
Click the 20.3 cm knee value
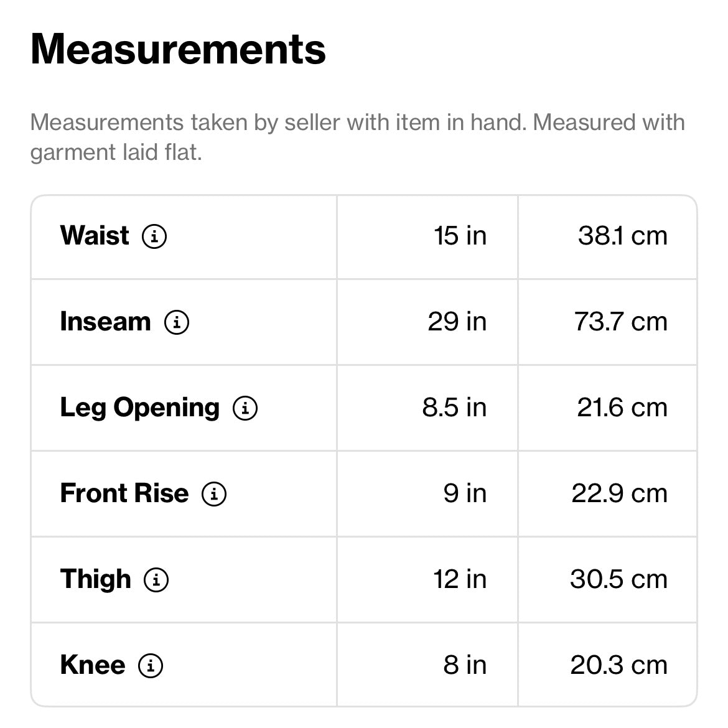coord(618,665)
